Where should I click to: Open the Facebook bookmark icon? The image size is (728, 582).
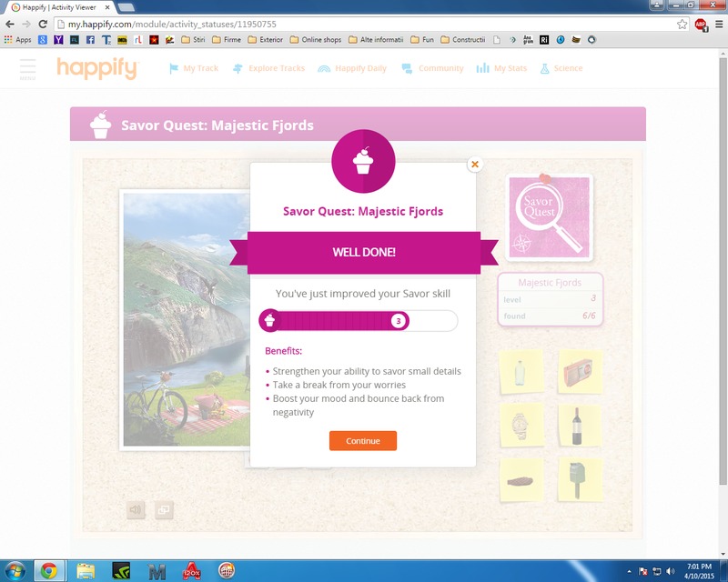coord(90,40)
